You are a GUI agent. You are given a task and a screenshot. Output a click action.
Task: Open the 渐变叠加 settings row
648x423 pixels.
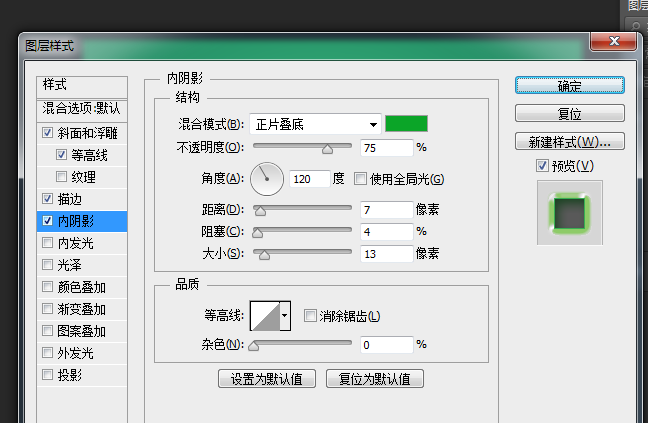coord(82,309)
